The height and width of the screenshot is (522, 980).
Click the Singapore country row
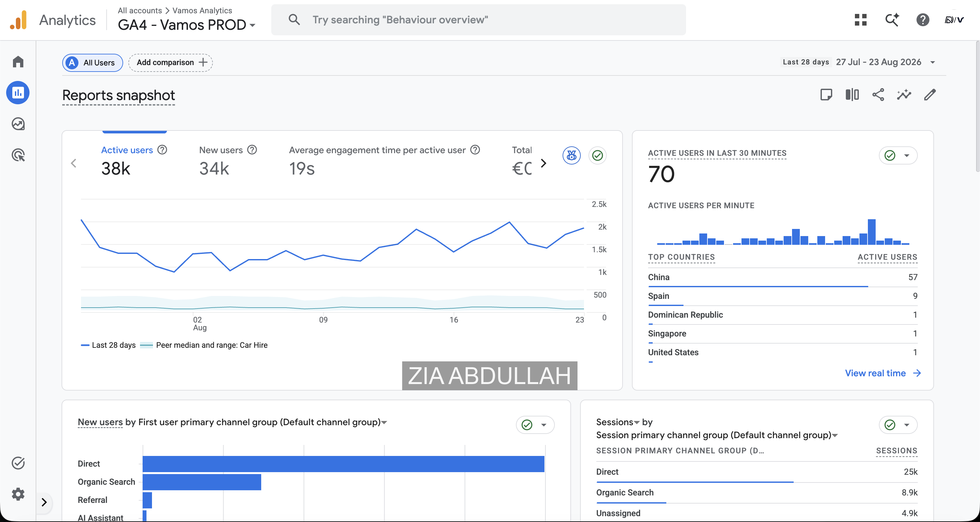point(783,334)
